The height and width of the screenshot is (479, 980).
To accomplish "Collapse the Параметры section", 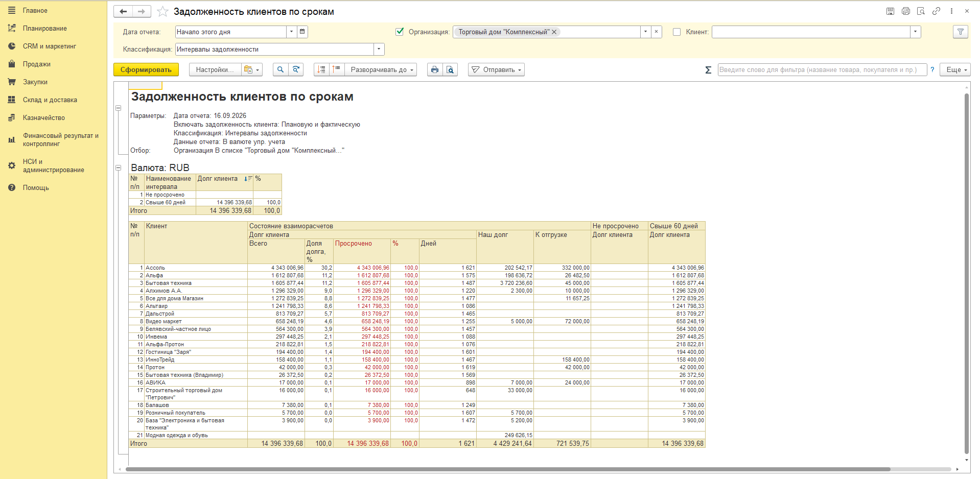I will [119, 108].
